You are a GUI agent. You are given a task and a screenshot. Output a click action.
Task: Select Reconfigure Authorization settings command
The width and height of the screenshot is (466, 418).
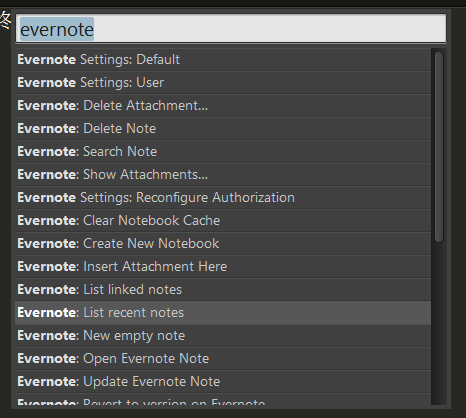tap(223, 197)
